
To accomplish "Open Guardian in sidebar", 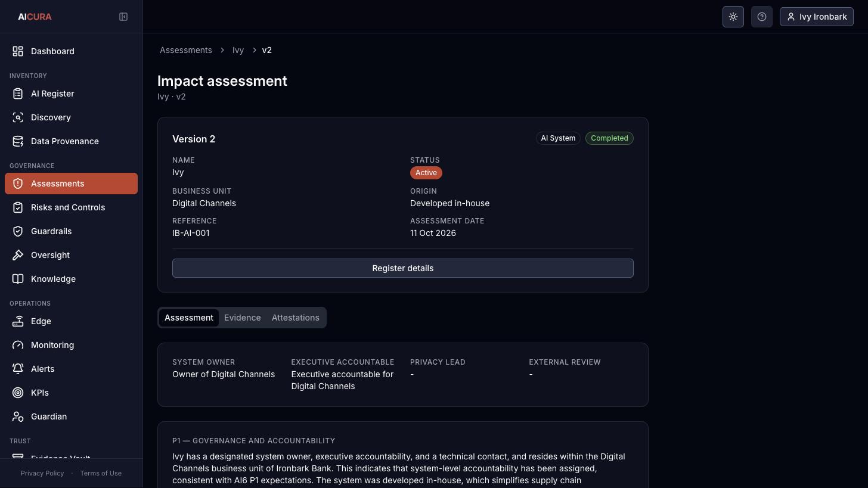I will (x=71, y=416).
